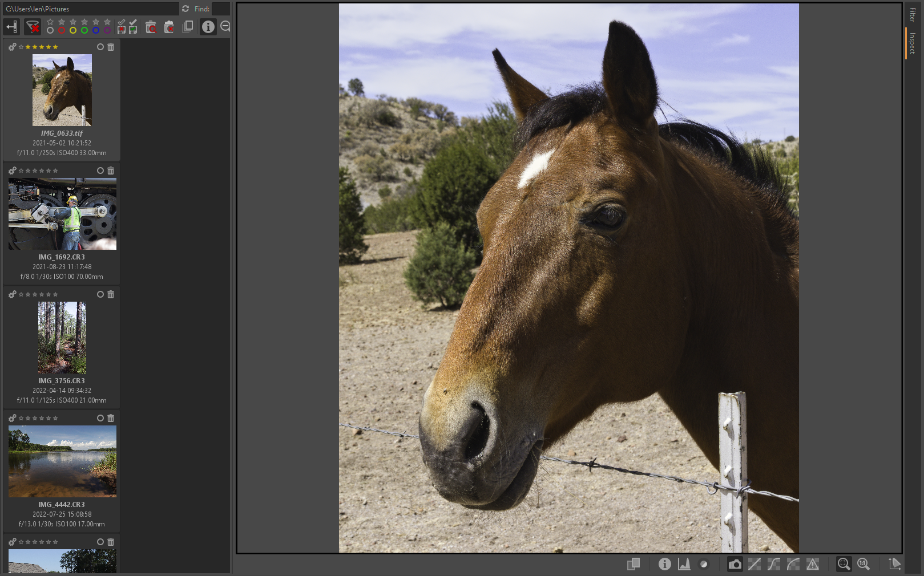Select the Inspect tab
Screen dimensions: 924x576
(913, 43)
